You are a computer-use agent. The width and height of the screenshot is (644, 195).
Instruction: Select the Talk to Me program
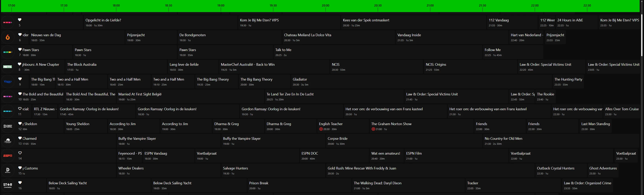pos(378,52)
